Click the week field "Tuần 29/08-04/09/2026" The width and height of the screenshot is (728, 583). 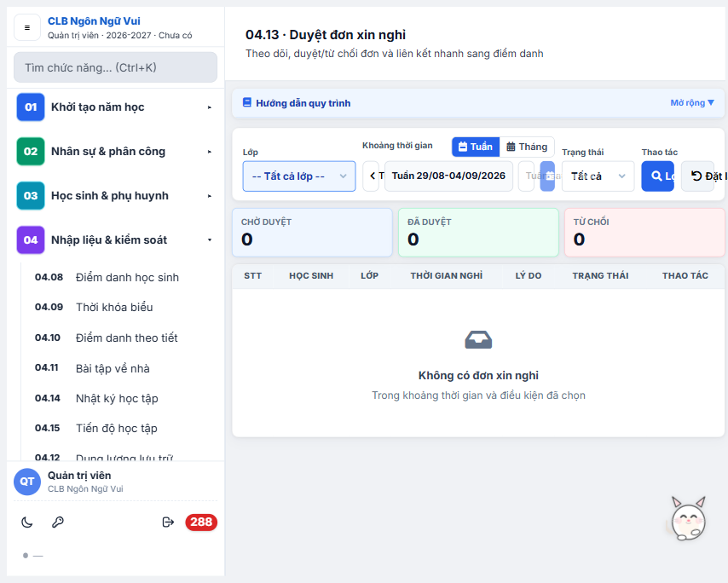click(448, 176)
